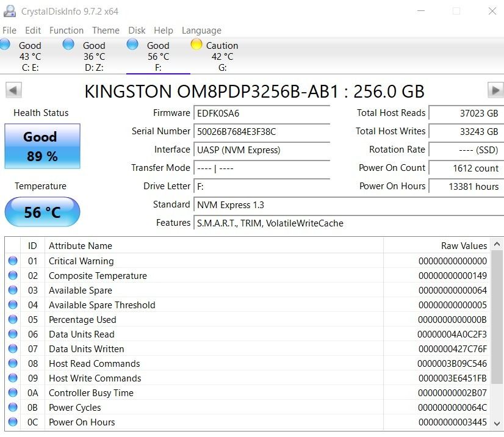Click Total Host Writes value 33243 GB

(x=466, y=131)
